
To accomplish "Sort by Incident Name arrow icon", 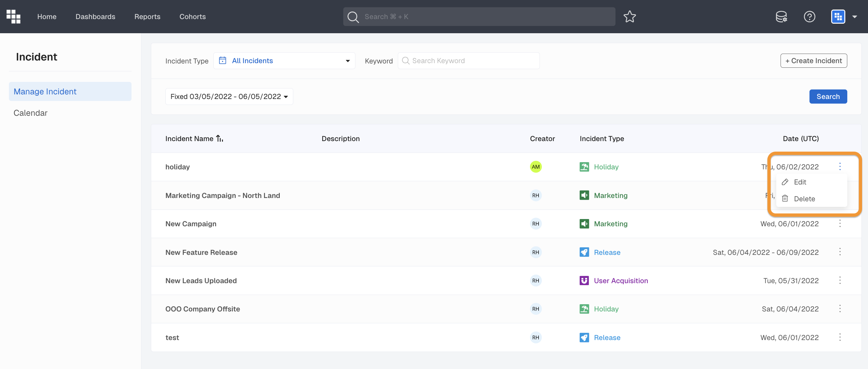I will pyautogui.click(x=220, y=138).
